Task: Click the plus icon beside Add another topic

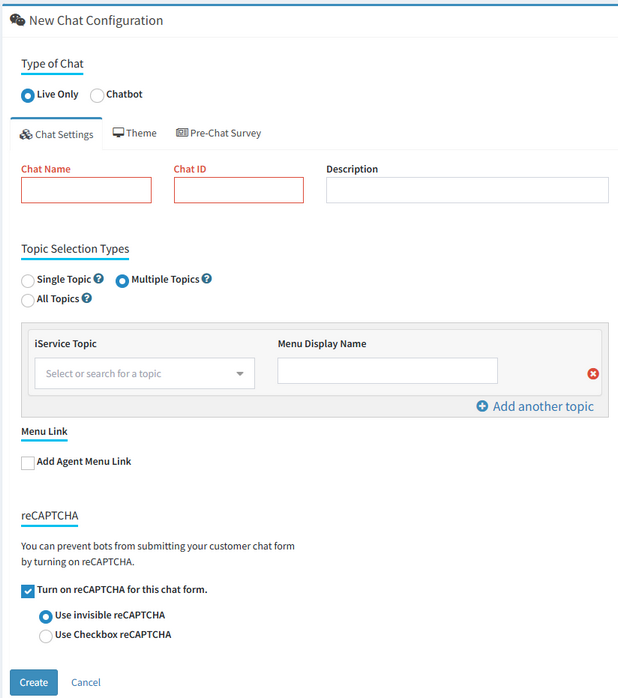Action: tap(482, 406)
